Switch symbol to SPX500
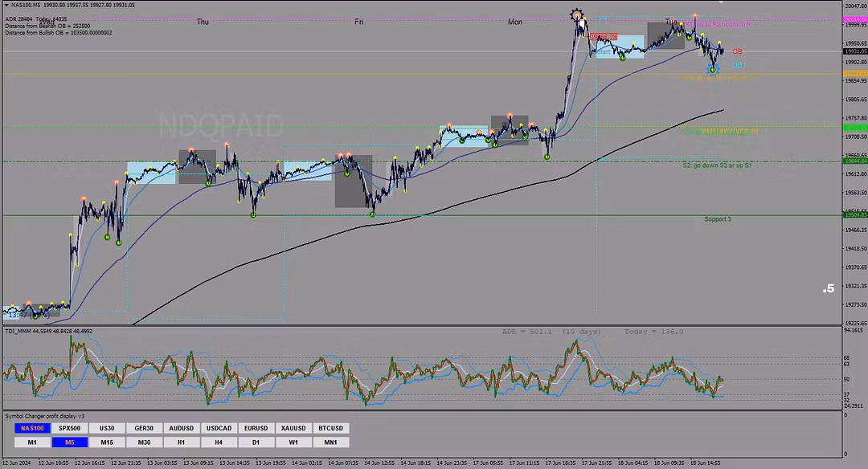Screen dimensions: 868x469 coord(69,428)
